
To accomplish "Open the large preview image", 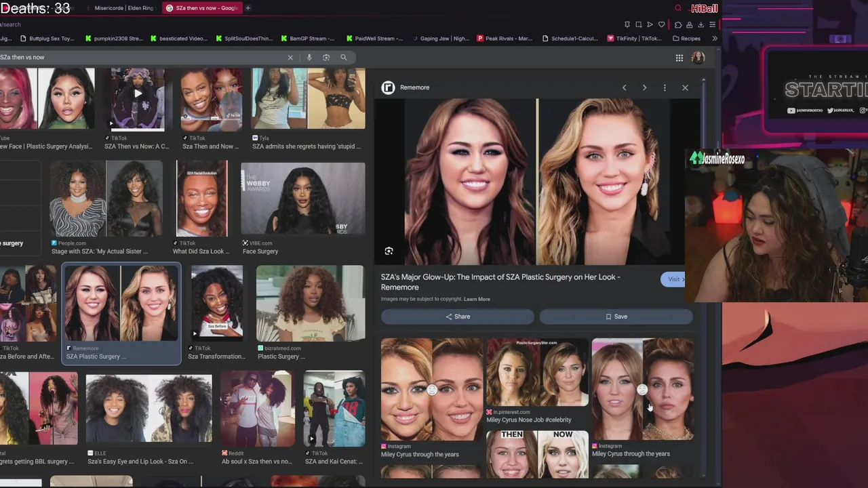I will pyautogui.click(x=536, y=182).
